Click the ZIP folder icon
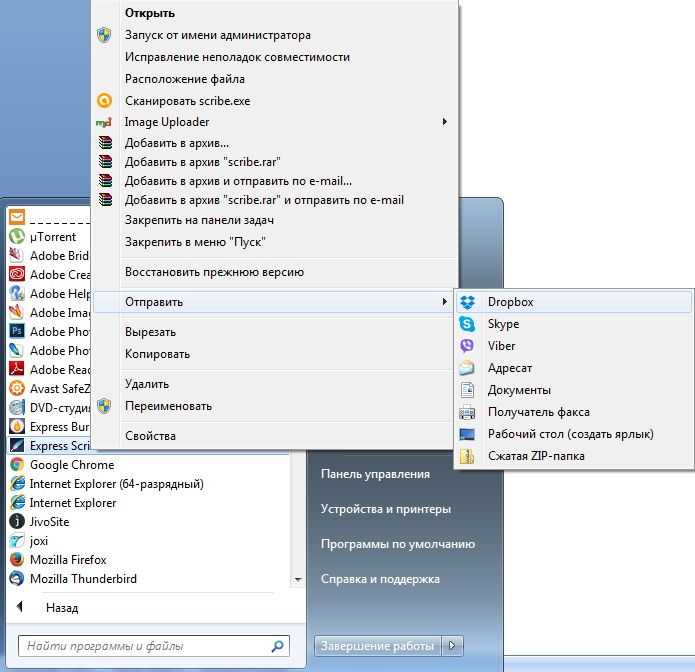The height and width of the screenshot is (672, 695). tap(467, 456)
